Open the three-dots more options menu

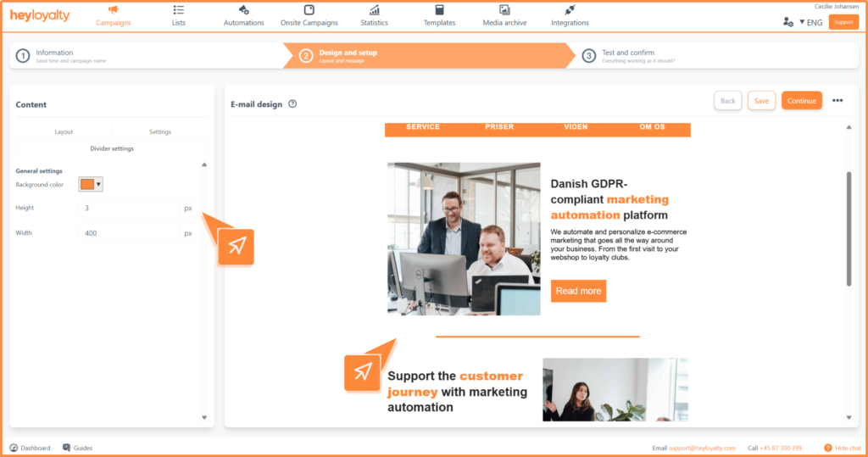837,101
